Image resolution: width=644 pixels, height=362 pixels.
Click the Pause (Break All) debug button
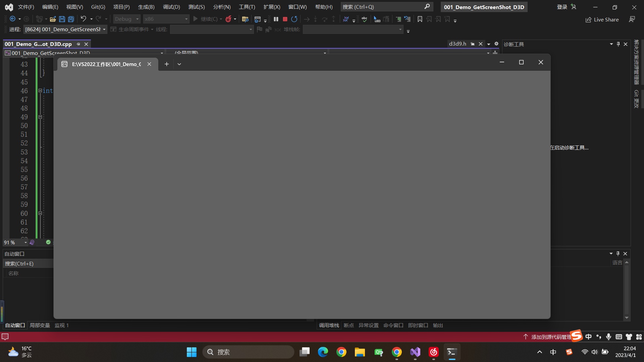[276, 19]
